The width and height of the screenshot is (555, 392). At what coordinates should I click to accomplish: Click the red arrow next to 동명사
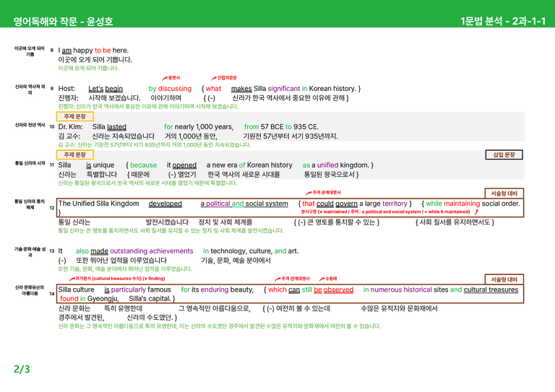[x=165, y=78]
